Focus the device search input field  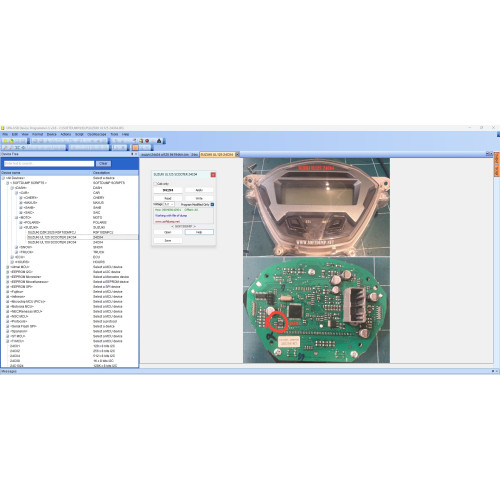click(x=49, y=164)
